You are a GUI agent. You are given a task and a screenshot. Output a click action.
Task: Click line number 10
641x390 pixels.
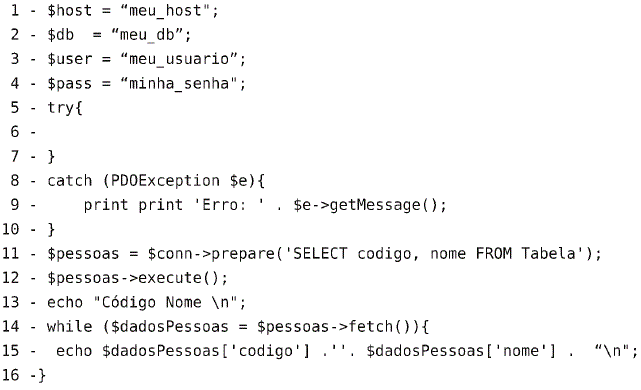point(10,229)
